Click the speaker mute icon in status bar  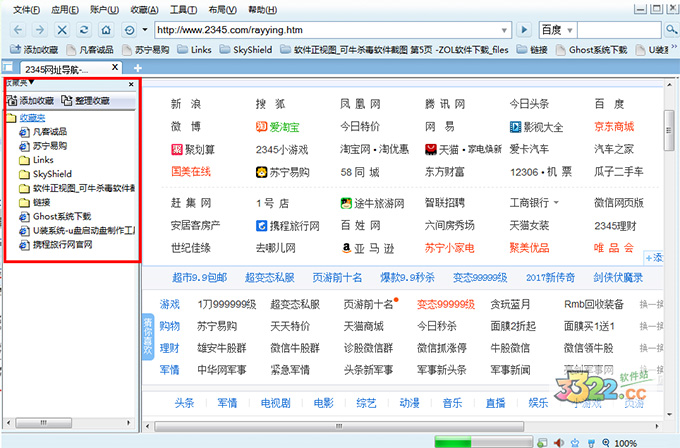(559, 443)
